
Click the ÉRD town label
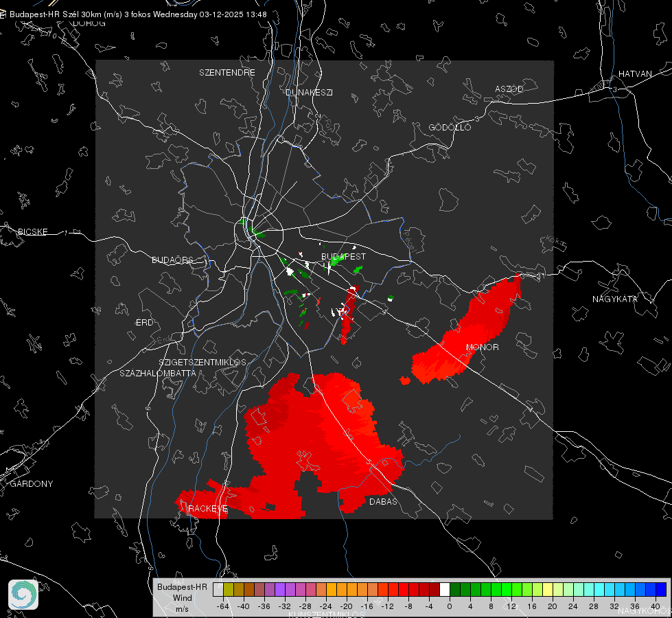(144, 323)
